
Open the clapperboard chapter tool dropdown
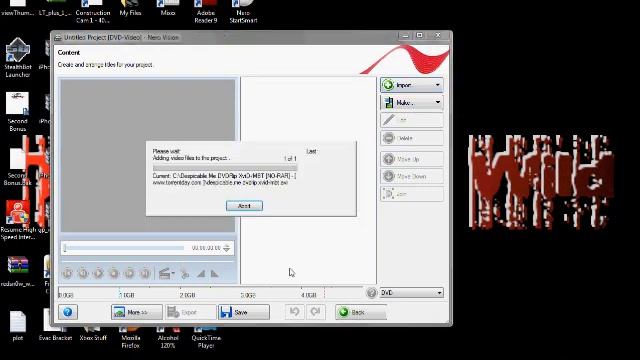click(166, 273)
